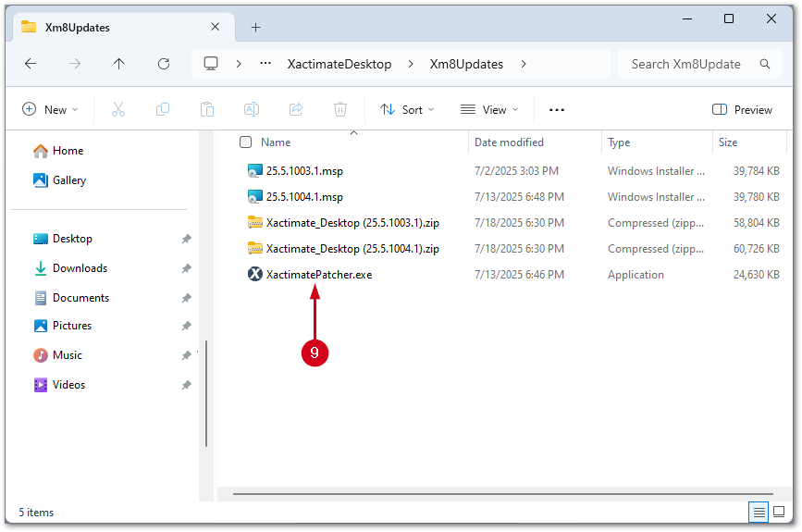Click the pin icon beside Desktop
This screenshot has width=802, height=532.
pos(186,239)
